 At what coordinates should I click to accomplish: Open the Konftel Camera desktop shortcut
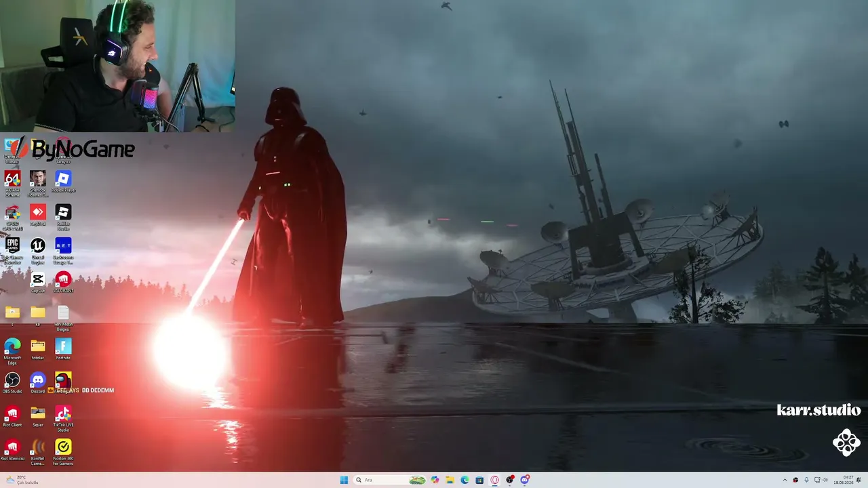(x=38, y=452)
